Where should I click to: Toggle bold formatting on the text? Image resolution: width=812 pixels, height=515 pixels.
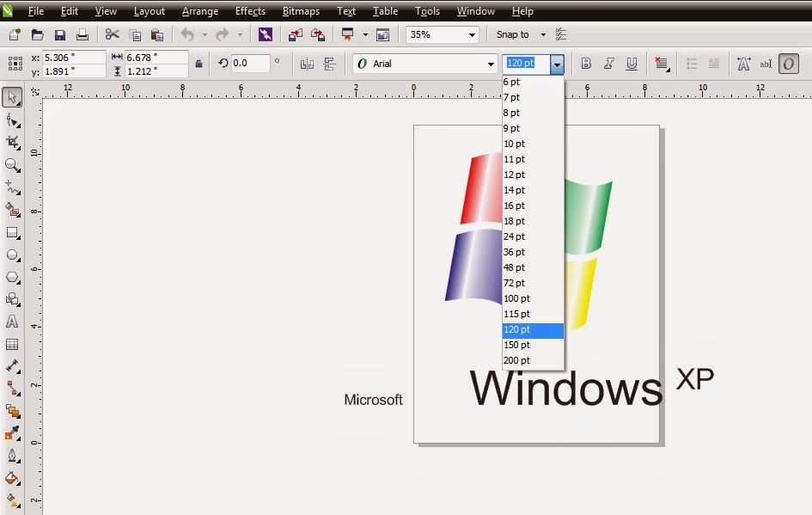[x=586, y=63]
